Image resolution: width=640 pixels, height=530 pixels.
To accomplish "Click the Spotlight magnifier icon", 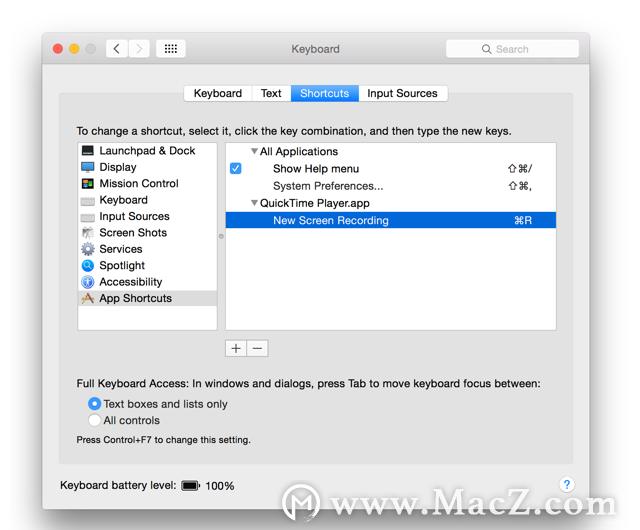I will (87, 266).
